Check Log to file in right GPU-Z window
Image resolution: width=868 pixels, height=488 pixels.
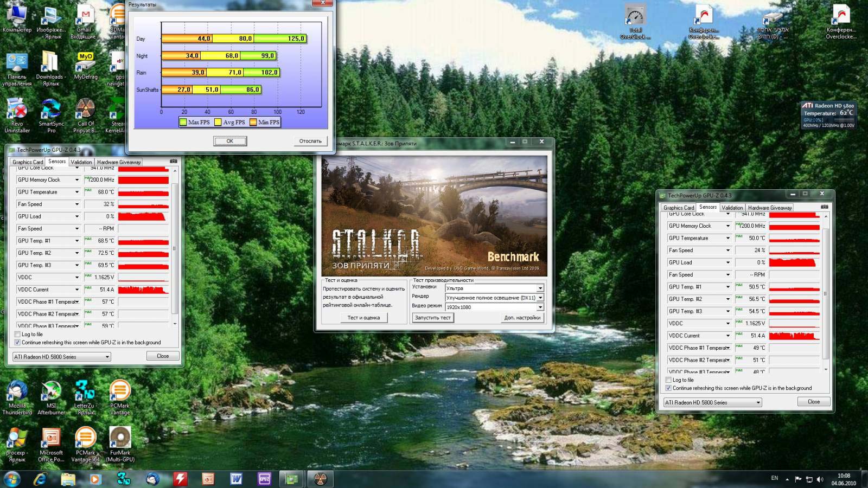tap(668, 380)
